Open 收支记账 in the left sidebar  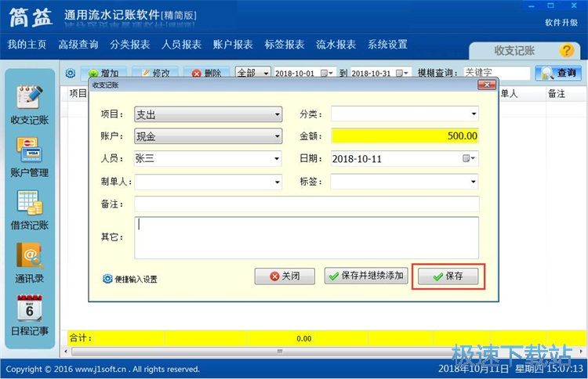29,104
